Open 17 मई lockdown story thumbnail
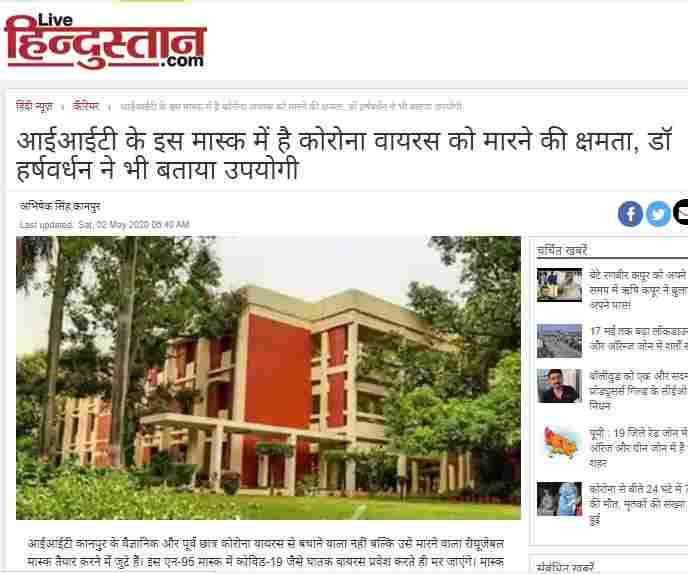Screen dimensions: 688x574 pyautogui.click(x=559, y=341)
